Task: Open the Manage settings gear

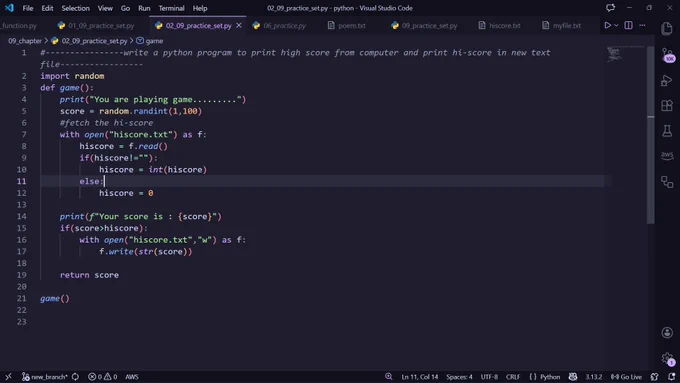Action: pos(667,358)
